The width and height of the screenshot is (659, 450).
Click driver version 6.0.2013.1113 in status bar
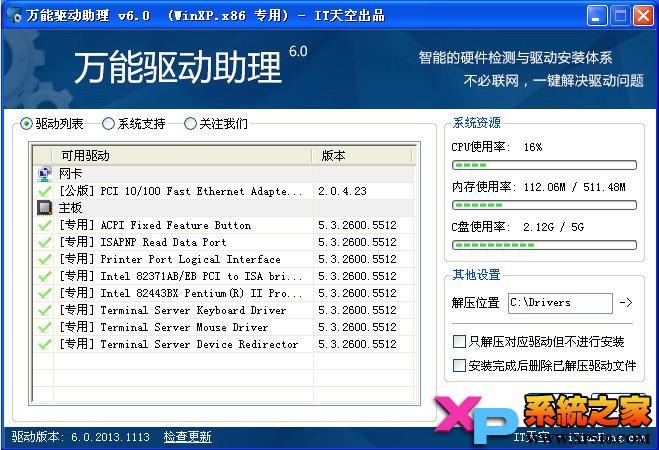[110, 437]
